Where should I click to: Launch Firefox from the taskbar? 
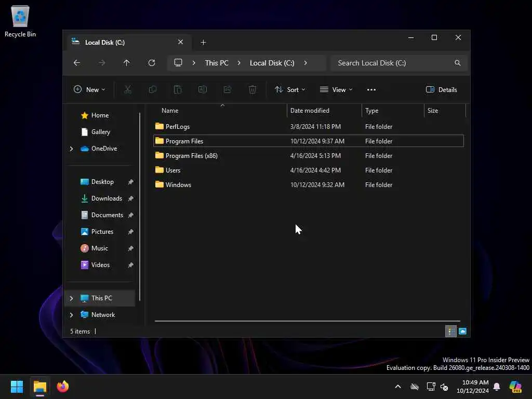(x=63, y=387)
